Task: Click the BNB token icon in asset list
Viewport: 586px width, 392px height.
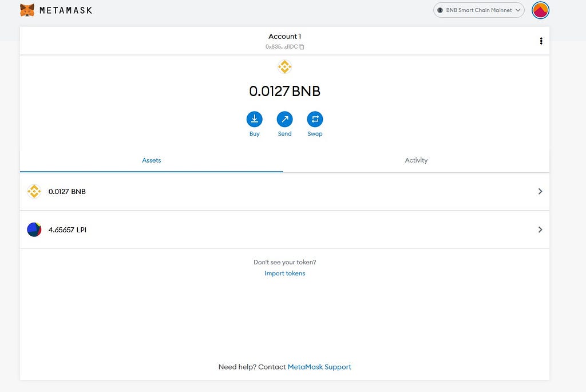Action: [x=34, y=191]
